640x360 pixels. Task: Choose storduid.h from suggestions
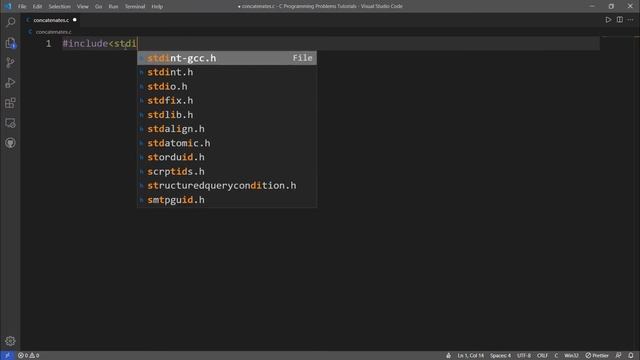coord(227,157)
